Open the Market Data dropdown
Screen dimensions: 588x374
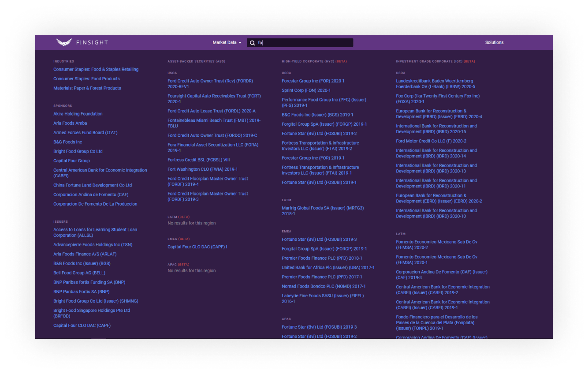tap(227, 42)
